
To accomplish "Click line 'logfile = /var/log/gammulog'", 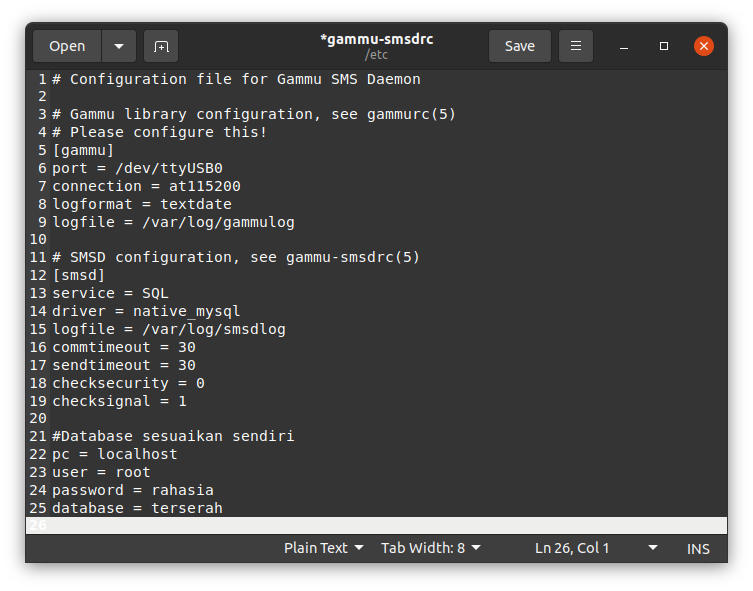I will coord(173,222).
